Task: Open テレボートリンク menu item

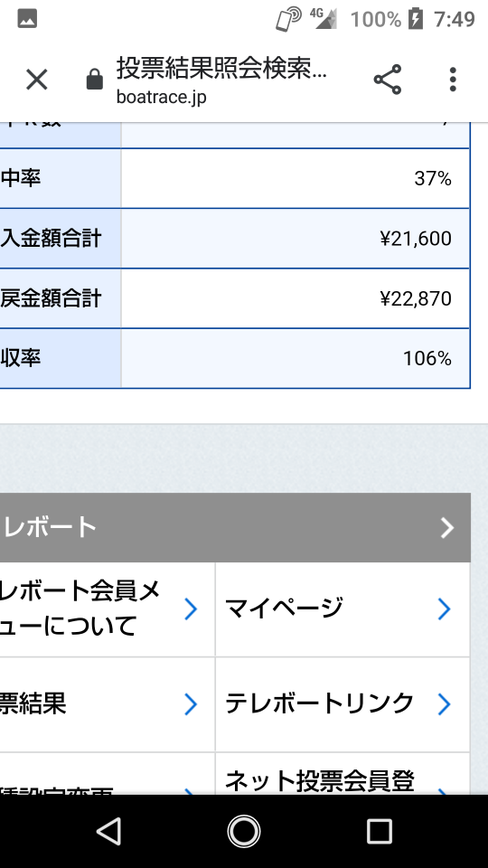Action: [x=343, y=704]
